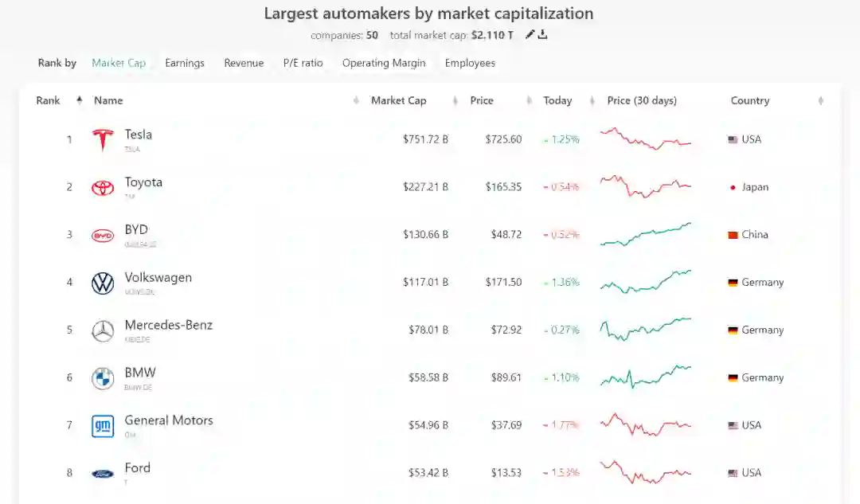Image resolution: width=860 pixels, height=504 pixels.
Task: Click BYD 30-day price chart thumbnail
Action: pos(646,235)
